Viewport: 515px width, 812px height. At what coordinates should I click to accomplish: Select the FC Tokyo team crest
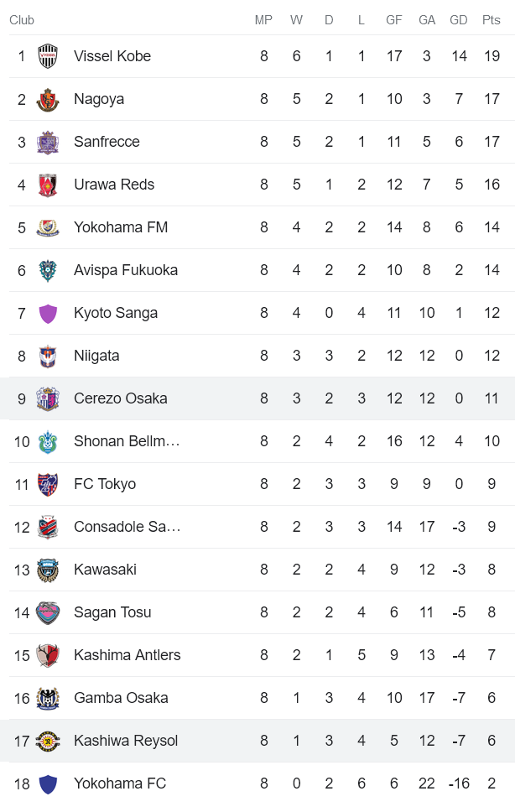pos(49,484)
